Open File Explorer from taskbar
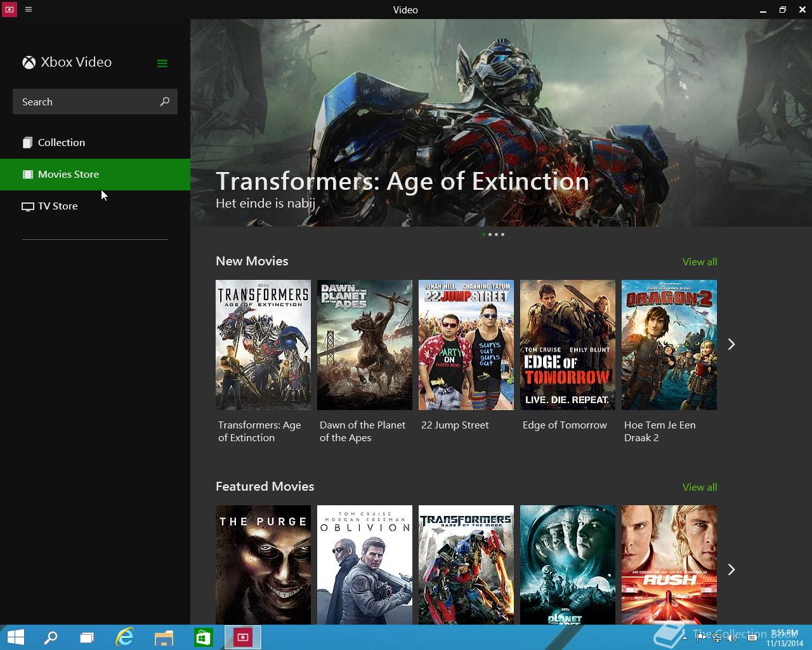This screenshot has width=812, height=650. point(164,637)
